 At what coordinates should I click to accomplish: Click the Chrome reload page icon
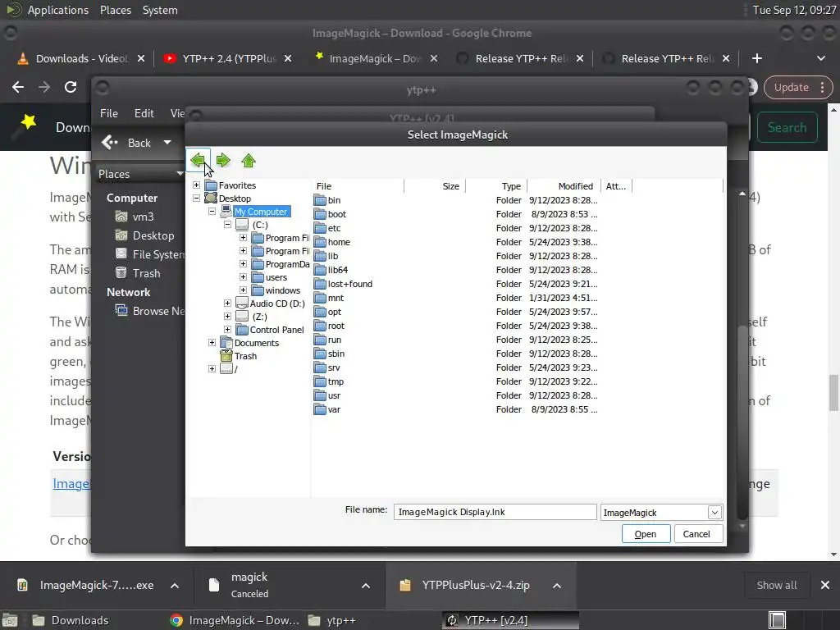coord(71,87)
